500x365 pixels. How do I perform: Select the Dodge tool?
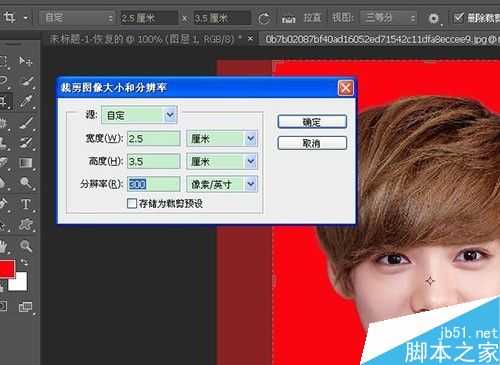coord(26,182)
